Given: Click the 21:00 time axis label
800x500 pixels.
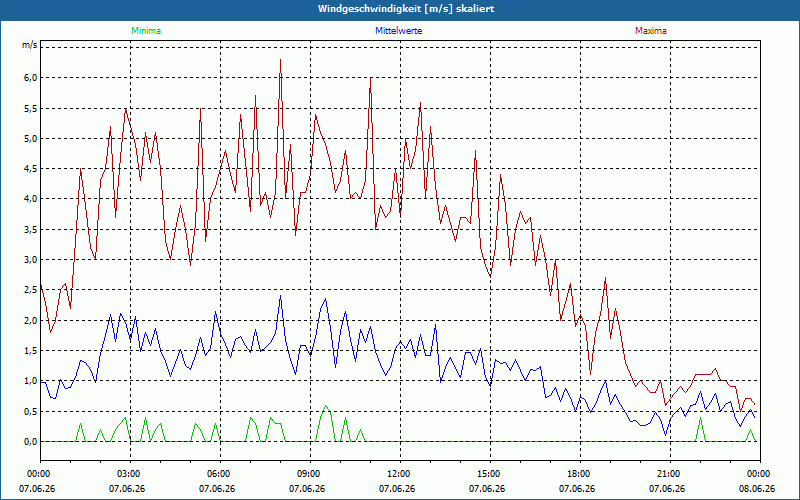Looking at the screenshot, I should click(670, 474).
